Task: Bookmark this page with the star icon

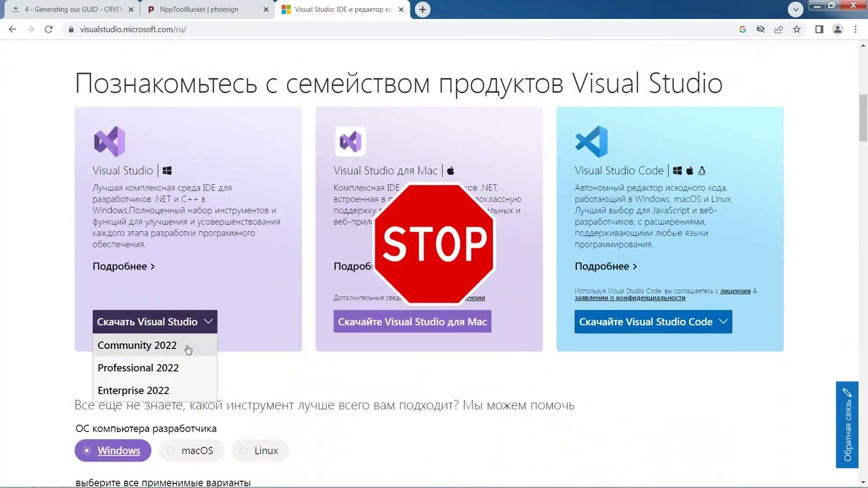Action: click(x=797, y=29)
